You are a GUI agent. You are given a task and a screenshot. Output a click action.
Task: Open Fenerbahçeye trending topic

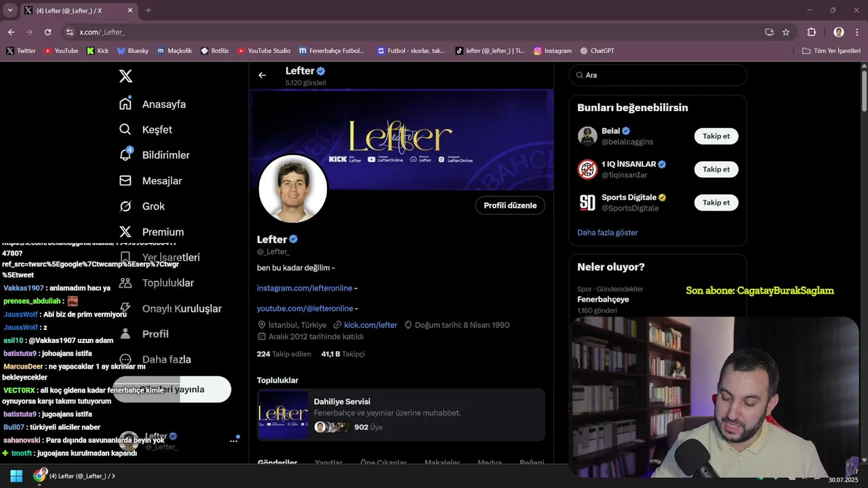pyautogui.click(x=603, y=299)
